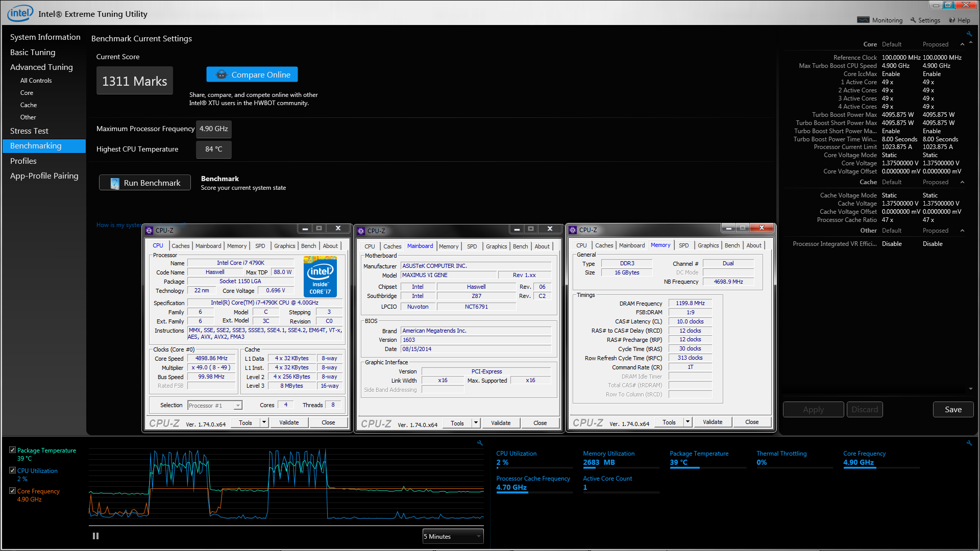The width and height of the screenshot is (980, 551).
Task: Click Save button in settings panel
Action: click(953, 410)
